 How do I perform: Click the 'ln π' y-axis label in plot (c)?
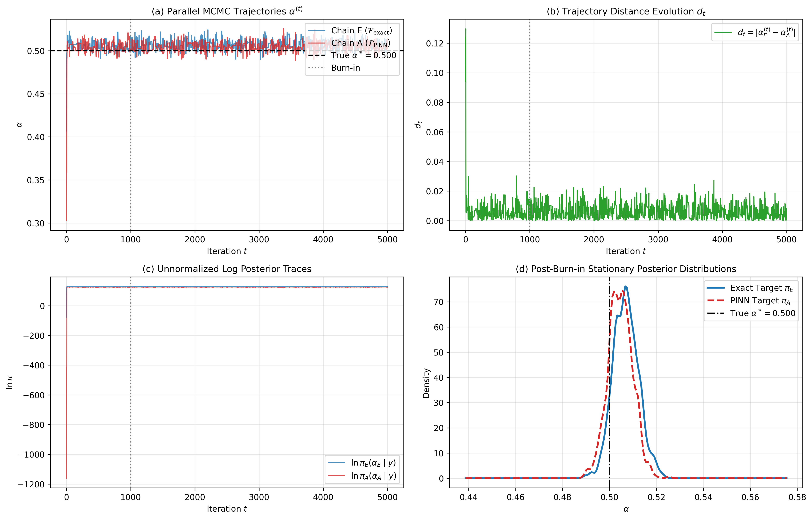(x=9, y=382)
